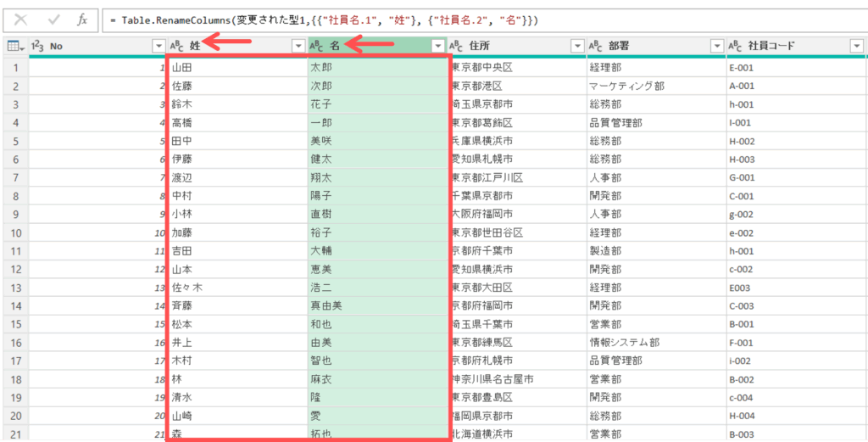868x442 pixels.
Task: Open filter dropdown for 姓 column
Action: 298,46
